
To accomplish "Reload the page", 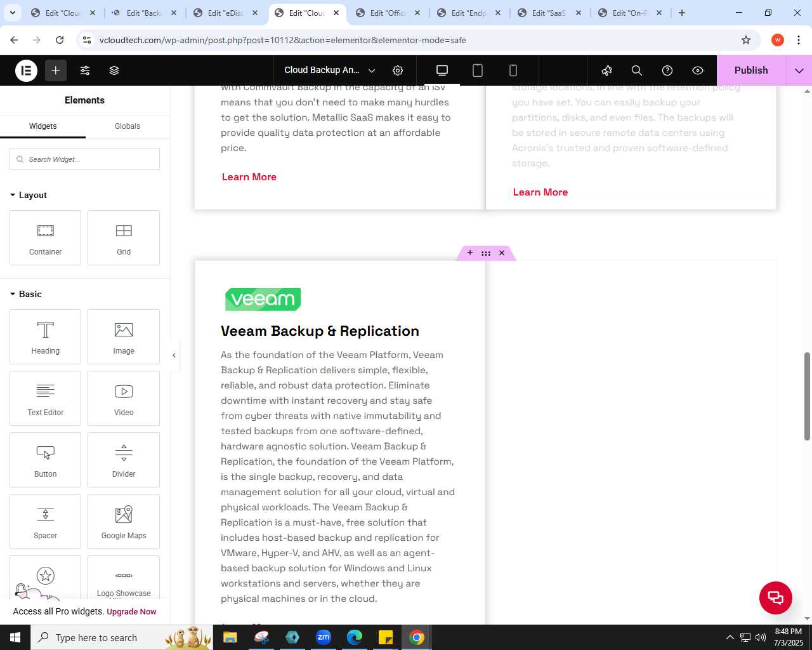I will (x=60, y=40).
